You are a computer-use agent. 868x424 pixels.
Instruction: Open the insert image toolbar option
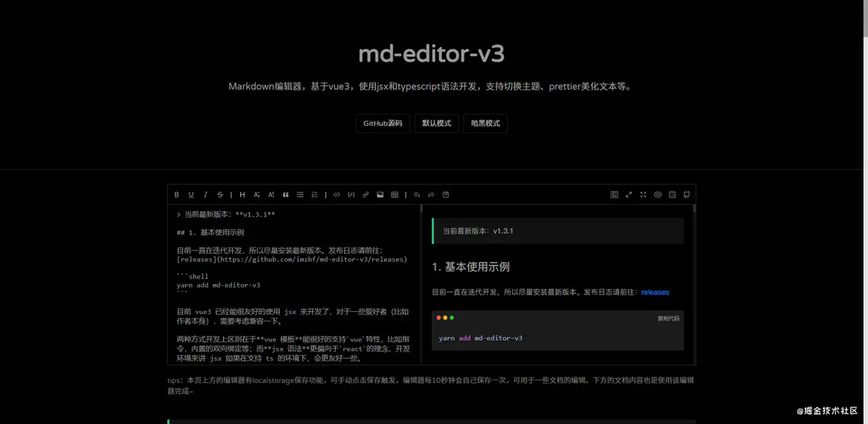380,195
